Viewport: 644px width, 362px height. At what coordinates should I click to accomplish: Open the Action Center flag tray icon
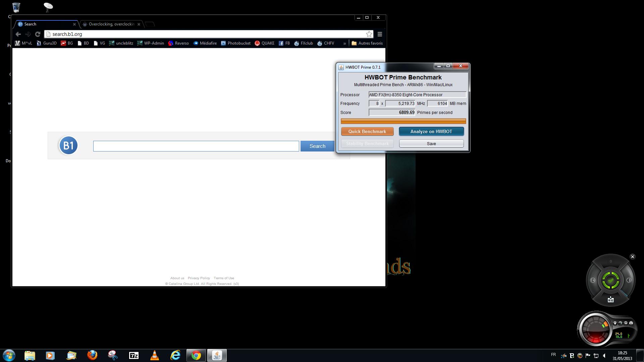tap(588, 356)
